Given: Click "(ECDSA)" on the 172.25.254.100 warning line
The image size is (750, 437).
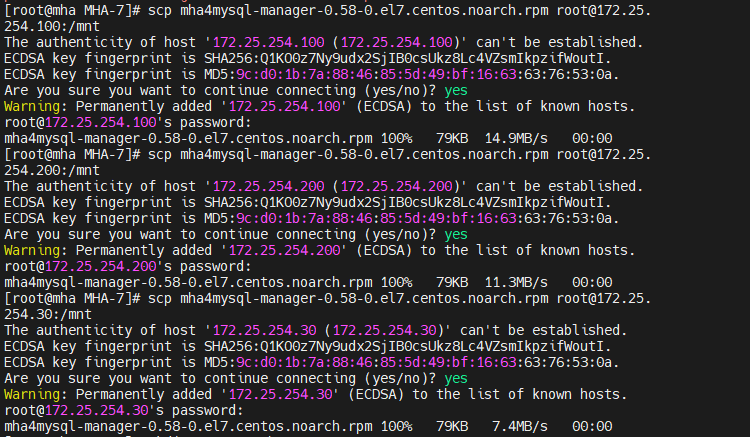Looking at the screenshot, I should tap(385, 106).
